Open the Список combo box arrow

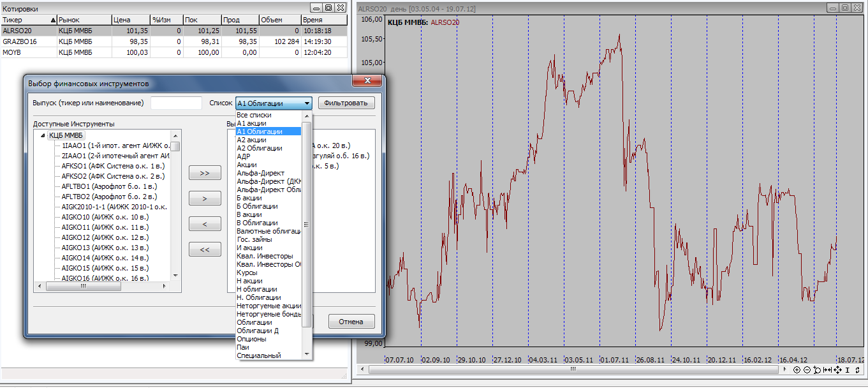(307, 103)
